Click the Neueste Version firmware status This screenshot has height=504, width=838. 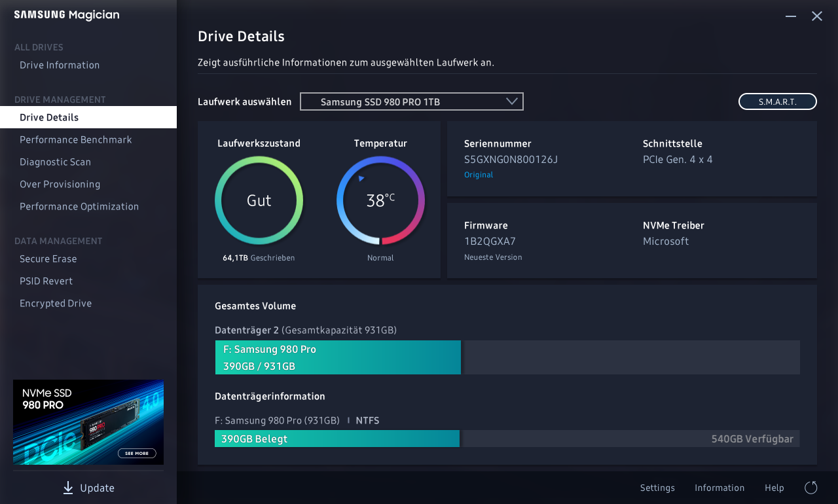pyautogui.click(x=493, y=257)
